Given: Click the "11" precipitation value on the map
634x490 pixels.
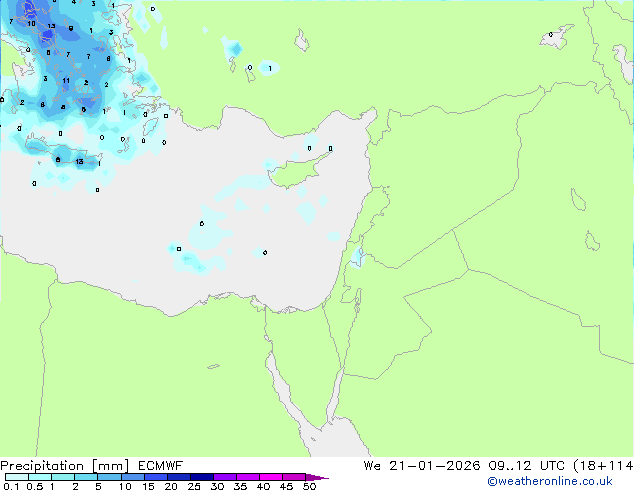Looking at the screenshot, I should [x=66, y=81].
